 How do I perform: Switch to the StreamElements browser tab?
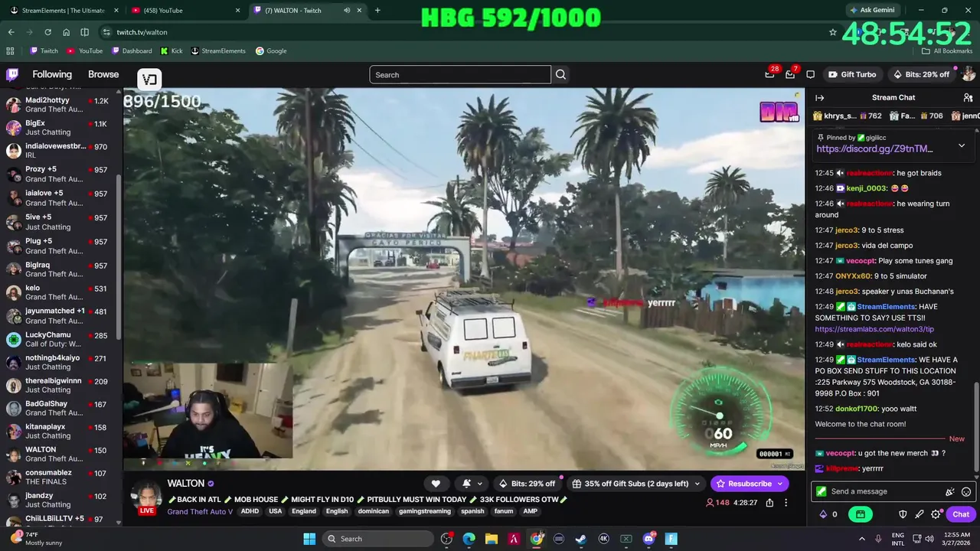(x=64, y=11)
